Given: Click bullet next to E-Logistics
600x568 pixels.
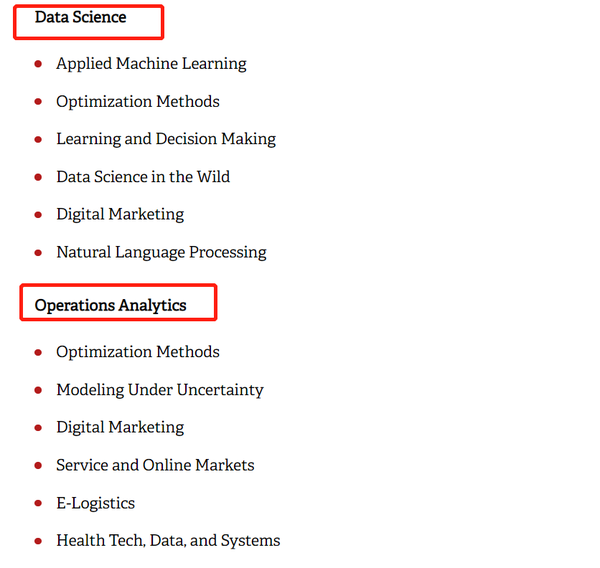Looking at the screenshot, I should tap(38, 503).
